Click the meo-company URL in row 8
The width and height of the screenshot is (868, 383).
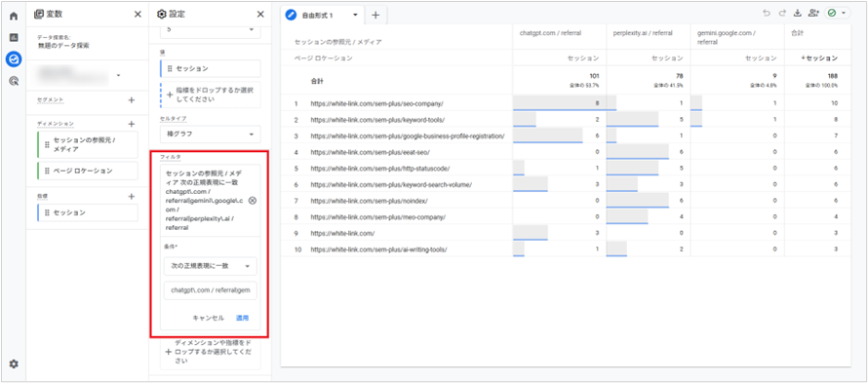[377, 217]
